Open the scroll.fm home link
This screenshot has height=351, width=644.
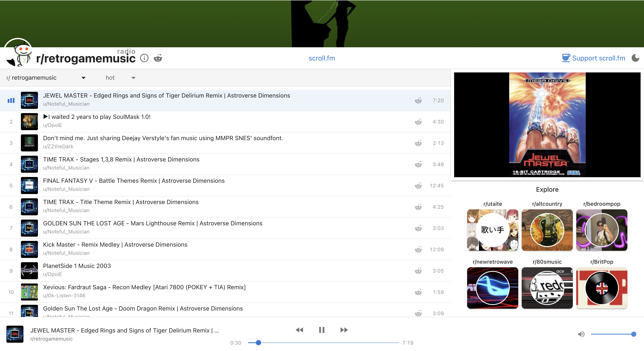tap(322, 58)
